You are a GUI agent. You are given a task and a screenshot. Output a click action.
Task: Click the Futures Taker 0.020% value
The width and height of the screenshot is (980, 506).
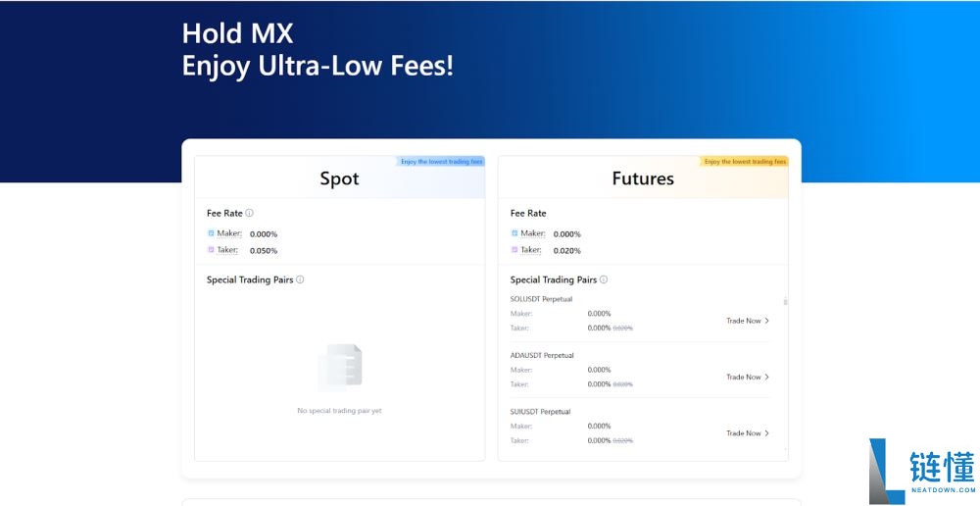click(x=567, y=251)
